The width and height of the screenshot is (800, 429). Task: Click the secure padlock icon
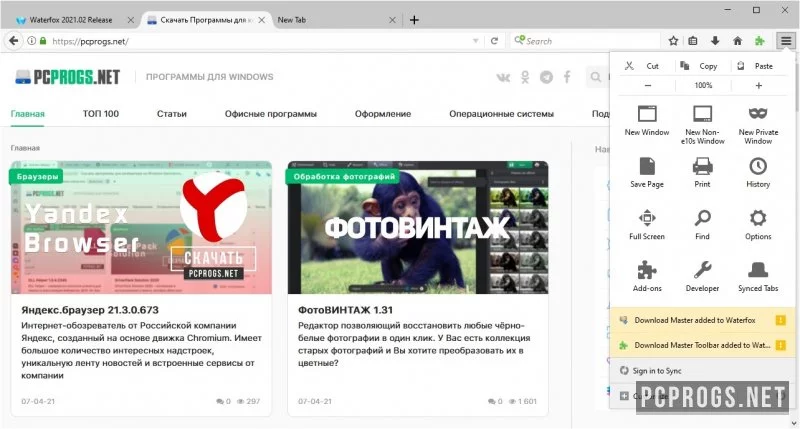[x=43, y=41]
